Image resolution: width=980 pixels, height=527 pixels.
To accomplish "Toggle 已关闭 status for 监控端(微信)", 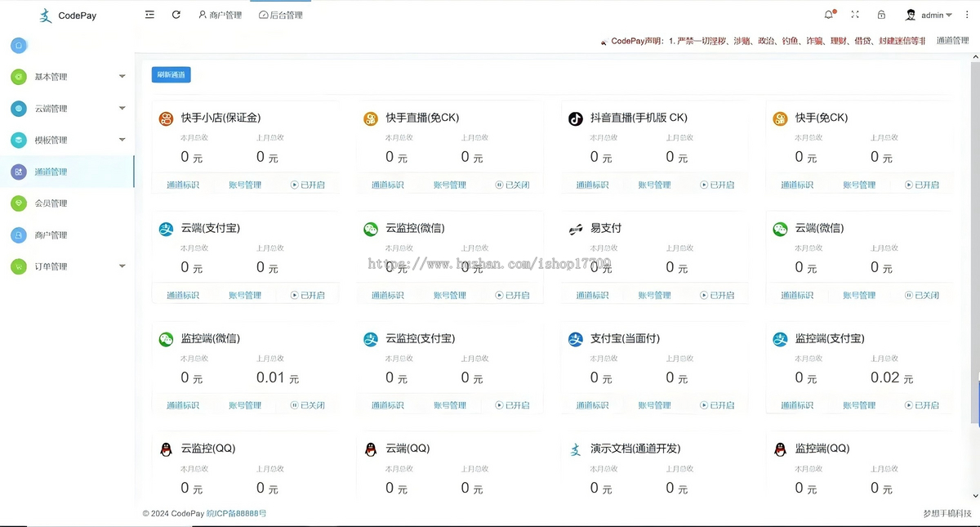I will tap(308, 405).
